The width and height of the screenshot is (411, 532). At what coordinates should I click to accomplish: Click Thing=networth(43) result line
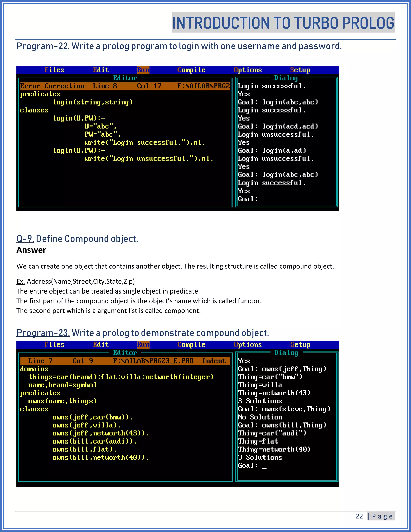[x=274, y=393]
